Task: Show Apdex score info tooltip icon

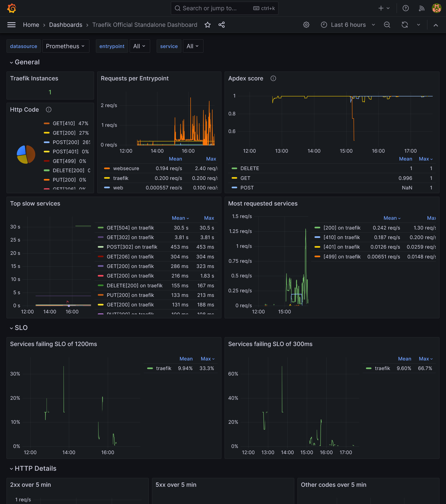Action: (x=273, y=79)
